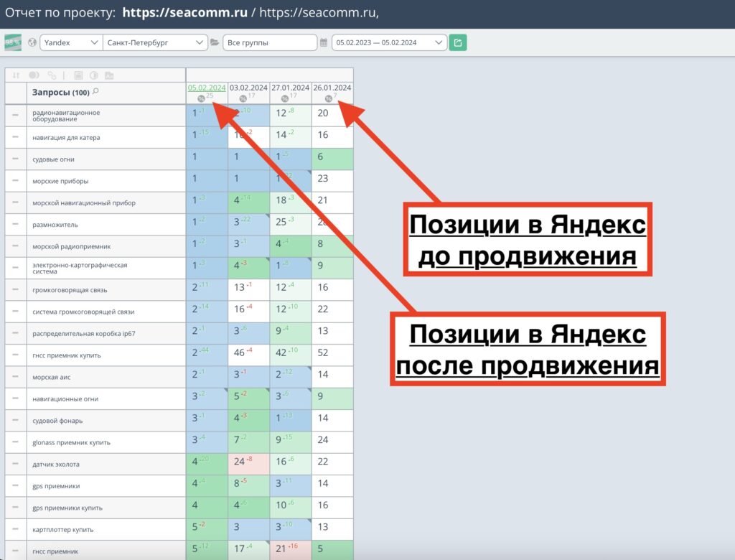
Task: Select query gps приемники купить
Action: click(67, 508)
